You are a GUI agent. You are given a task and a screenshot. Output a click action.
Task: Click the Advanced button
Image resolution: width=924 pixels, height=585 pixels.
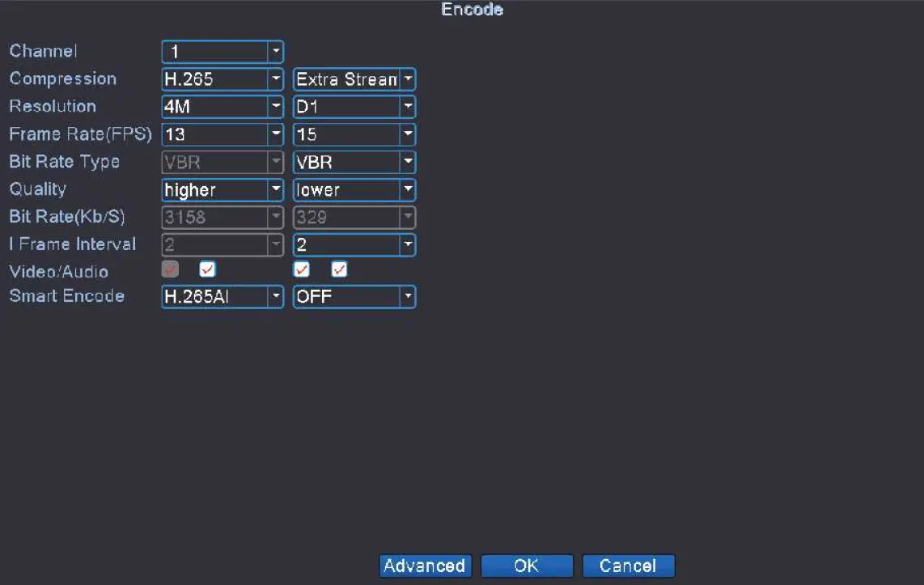[425, 566]
